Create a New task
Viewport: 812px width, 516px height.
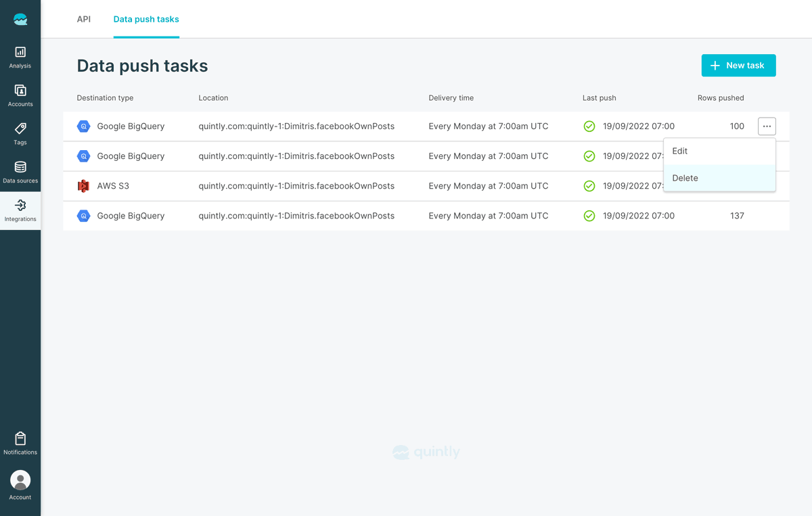point(738,66)
